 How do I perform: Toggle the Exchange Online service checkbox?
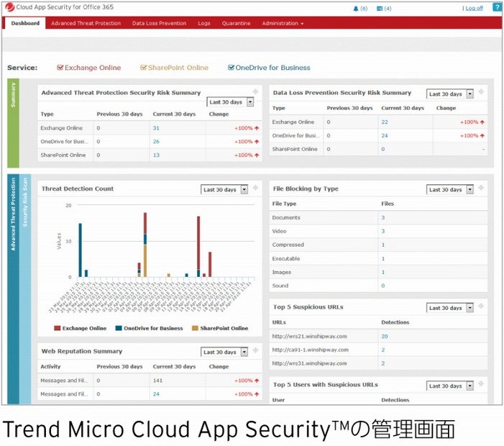tap(60, 68)
